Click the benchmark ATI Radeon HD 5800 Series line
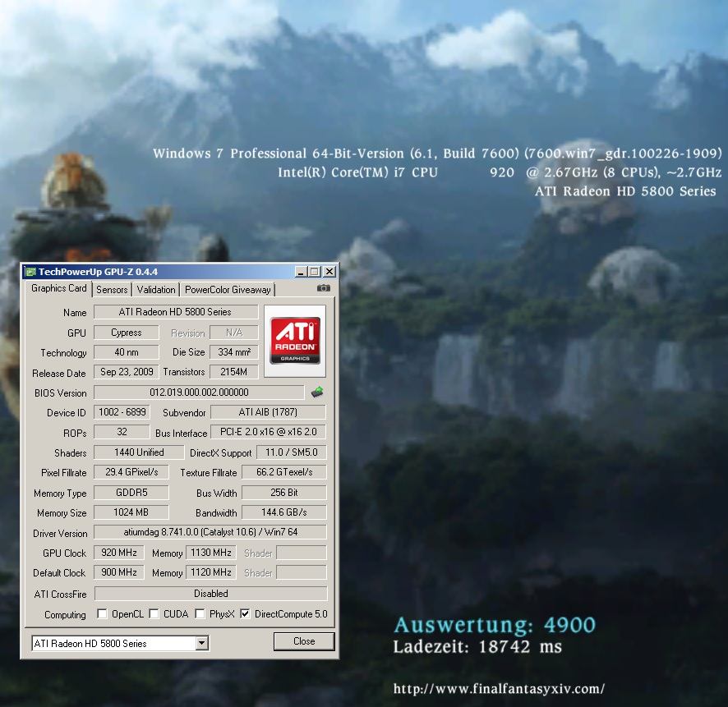Viewport: 728px width, 707px height. click(625, 191)
